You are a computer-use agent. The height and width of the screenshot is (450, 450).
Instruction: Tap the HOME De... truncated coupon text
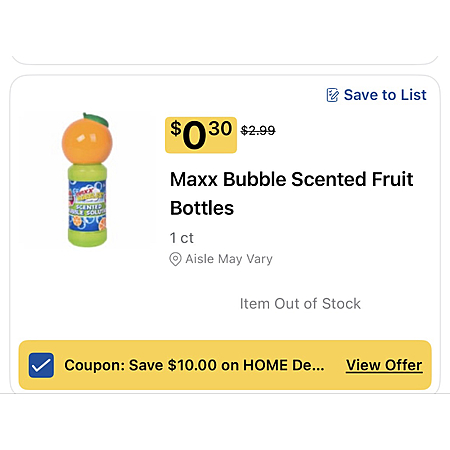click(x=284, y=365)
